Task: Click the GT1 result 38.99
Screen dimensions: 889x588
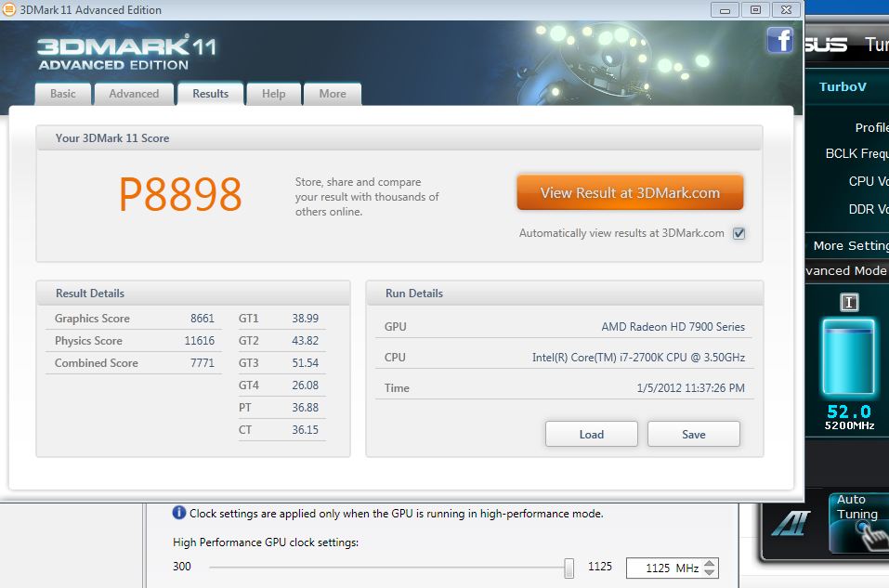Action: point(305,319)
